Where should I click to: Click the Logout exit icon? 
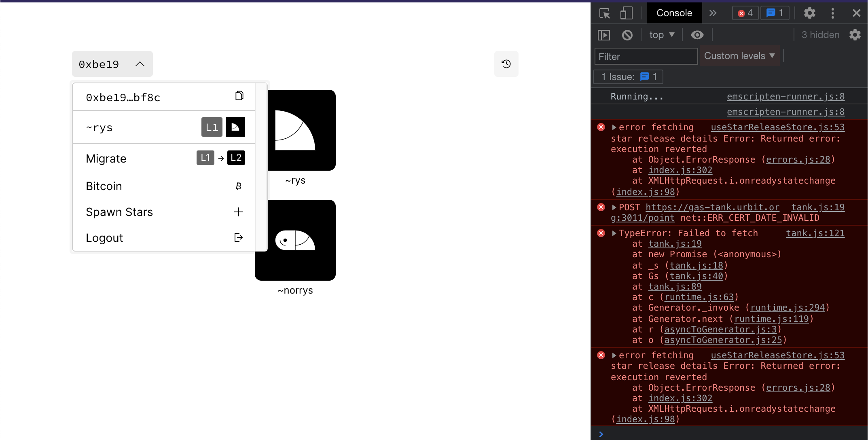238,237
